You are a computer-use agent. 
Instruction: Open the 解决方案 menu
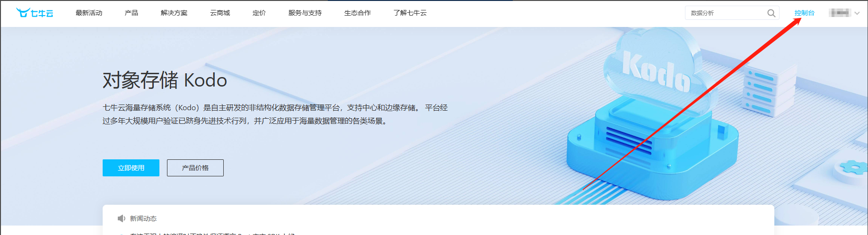pos(174,13)
